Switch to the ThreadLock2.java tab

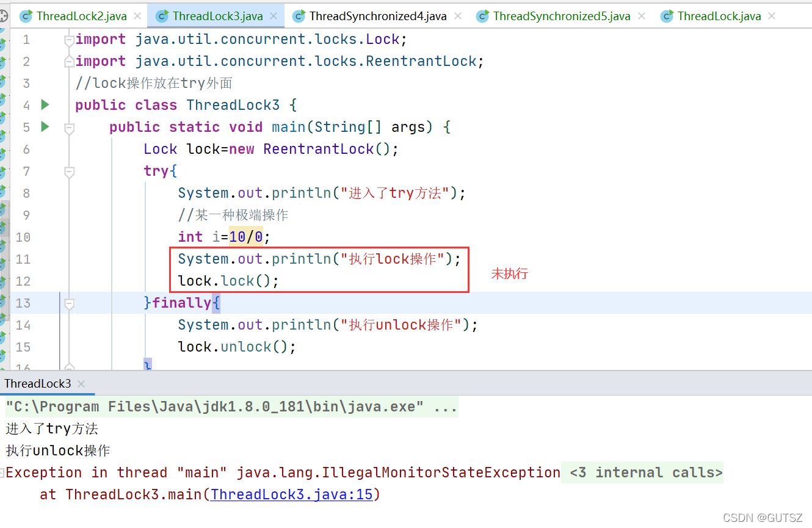(x=81, y=16)
